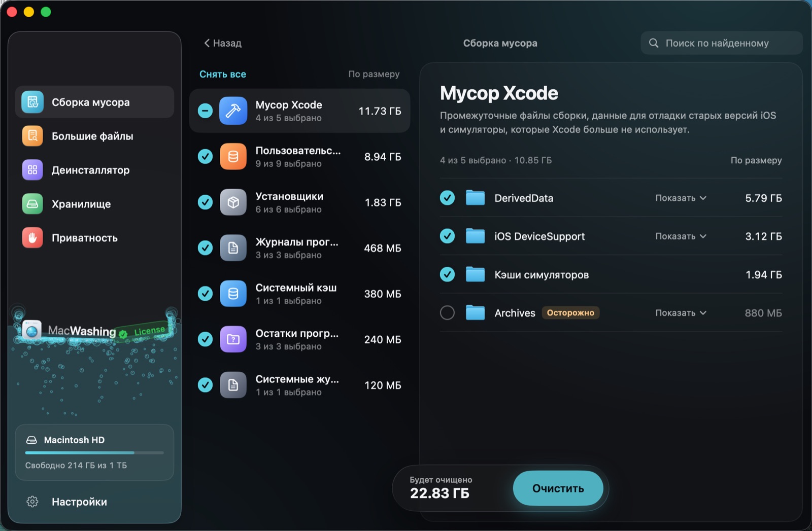Uncheck the Остатки программ category
The image size is (812, 531).
pyautogui.click(x=205, y=339)
